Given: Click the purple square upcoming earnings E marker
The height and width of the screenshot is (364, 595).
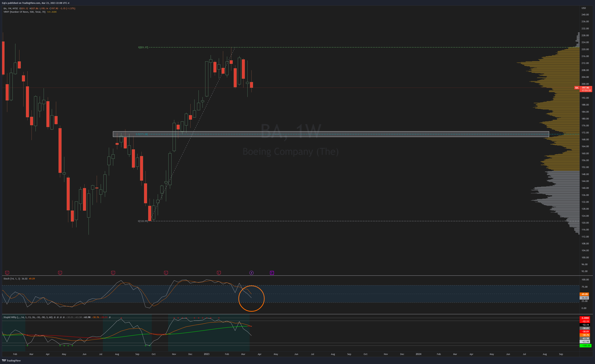Looking at the screenshot, I should 272,273.
